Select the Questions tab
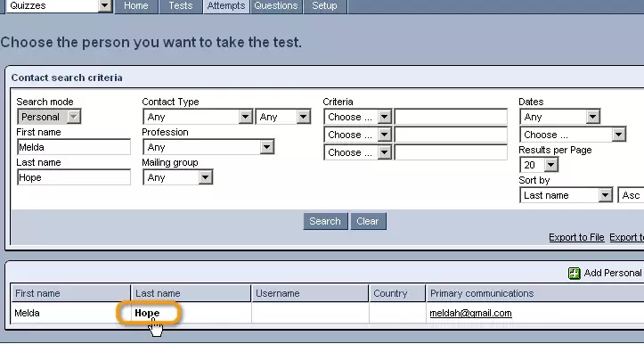Screen dimensions: 644x344 tap(276, 5)
